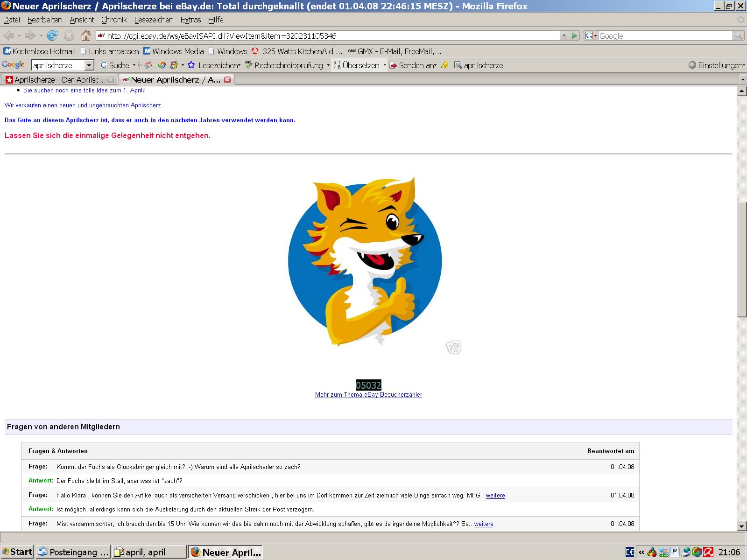Click the search magnifier in Google box

tap(738, 35)
